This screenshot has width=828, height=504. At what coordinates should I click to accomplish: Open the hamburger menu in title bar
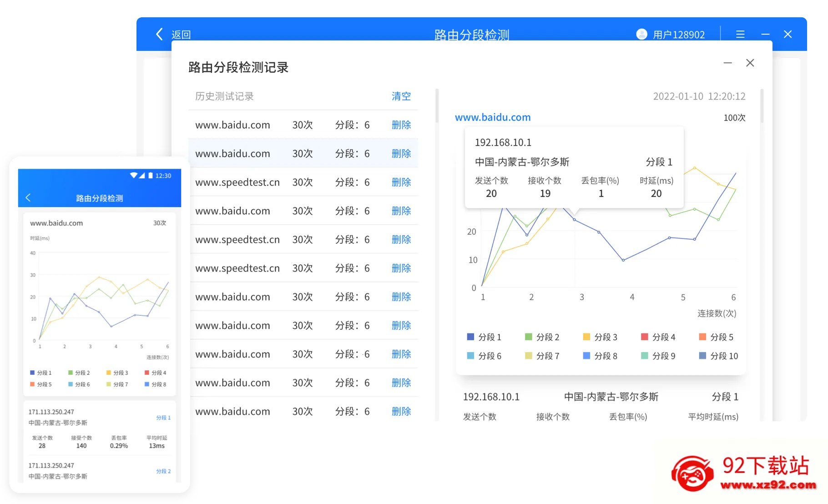(x=740, y=34)
